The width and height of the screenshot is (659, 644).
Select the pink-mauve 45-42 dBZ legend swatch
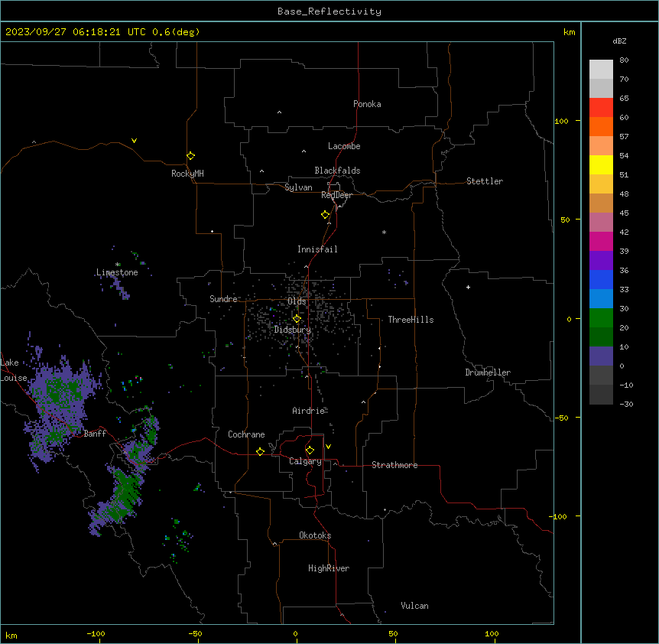point(601,223)
